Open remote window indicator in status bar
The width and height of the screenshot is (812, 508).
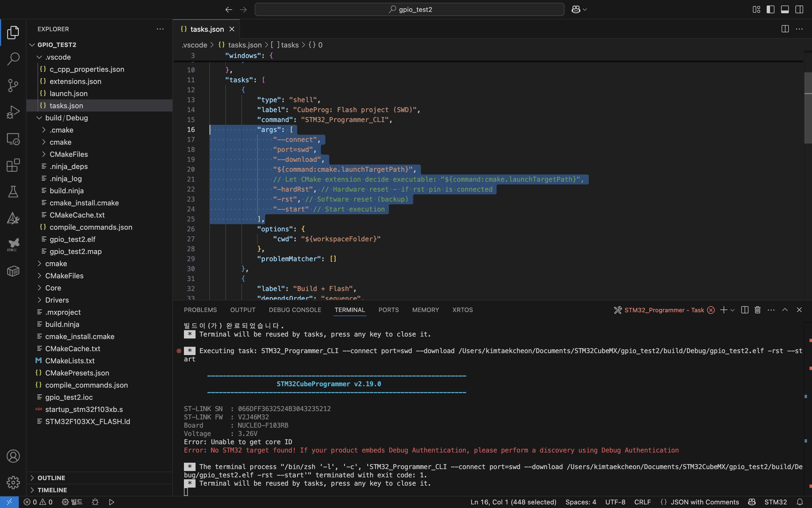9,502
